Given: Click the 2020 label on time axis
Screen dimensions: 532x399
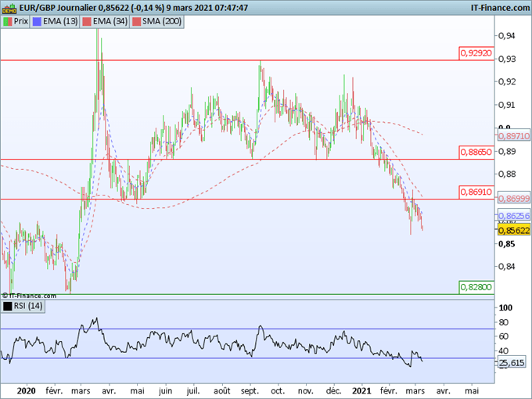Looking at the screenshot, I should pos(26,391).
